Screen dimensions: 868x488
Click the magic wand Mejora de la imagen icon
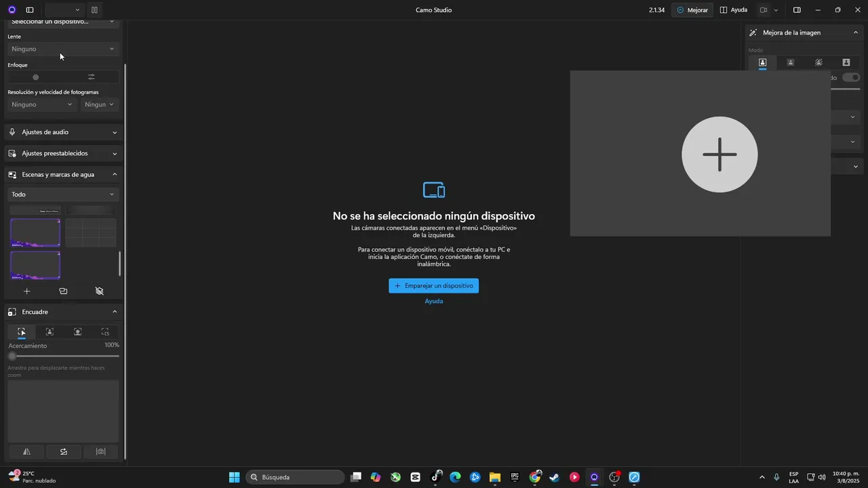(753, 33)
